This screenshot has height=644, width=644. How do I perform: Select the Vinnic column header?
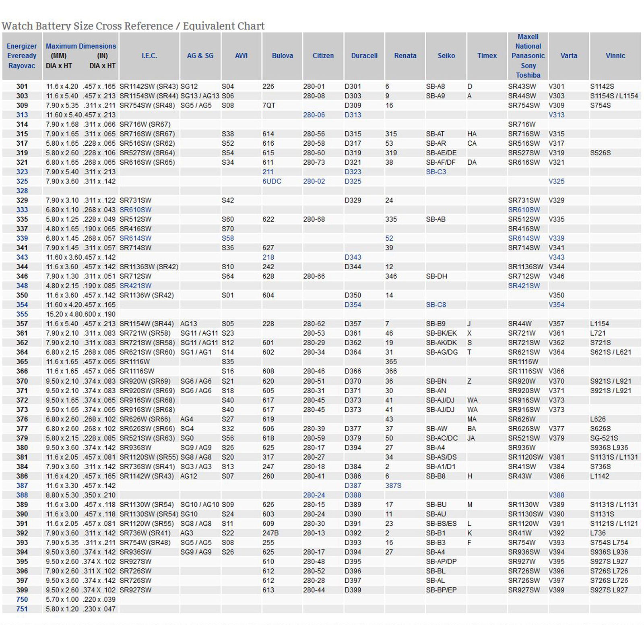click(x=615, y=56)
